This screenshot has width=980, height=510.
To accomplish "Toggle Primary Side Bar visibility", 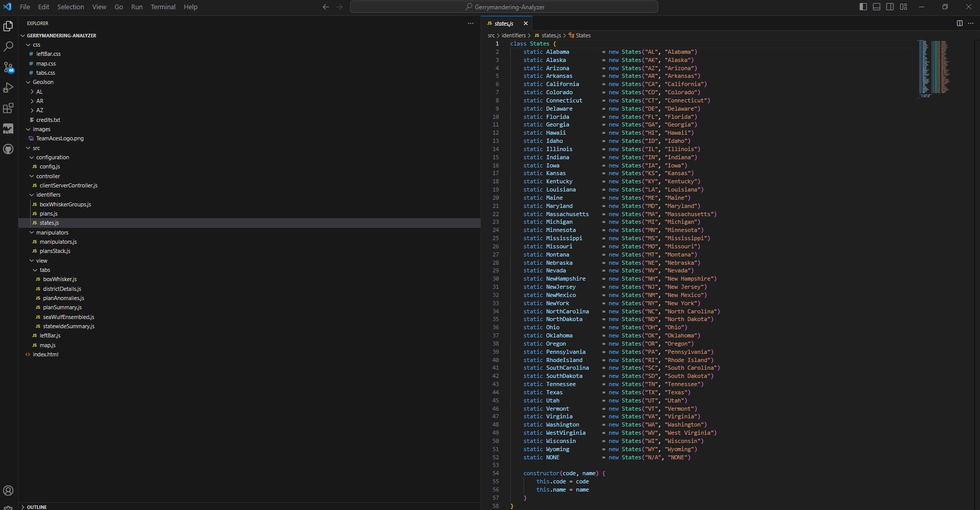I will 863,7.
